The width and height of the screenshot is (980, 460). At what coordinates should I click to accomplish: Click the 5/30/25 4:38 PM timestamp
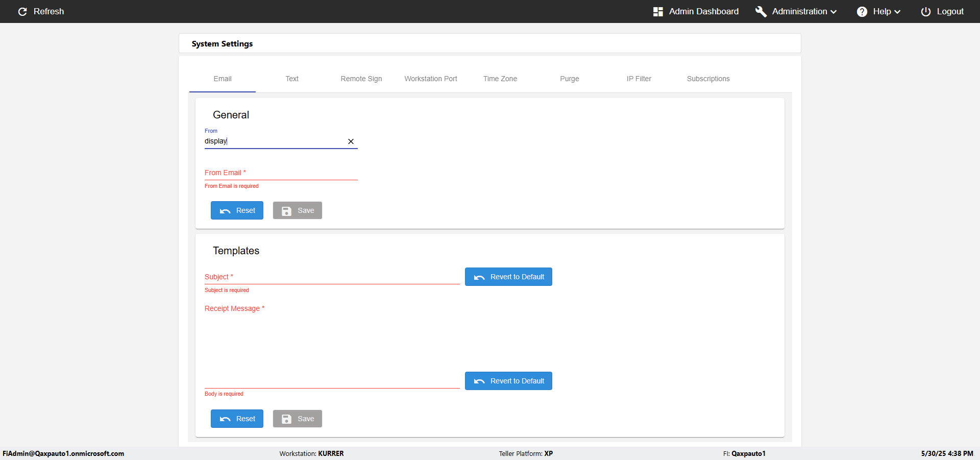tap(947, 453)
